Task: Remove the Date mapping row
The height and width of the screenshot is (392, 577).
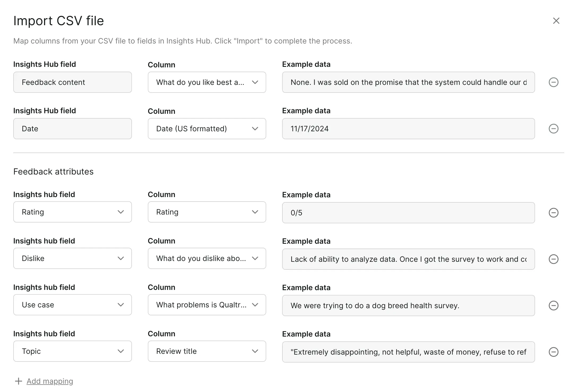Action: 554,129
